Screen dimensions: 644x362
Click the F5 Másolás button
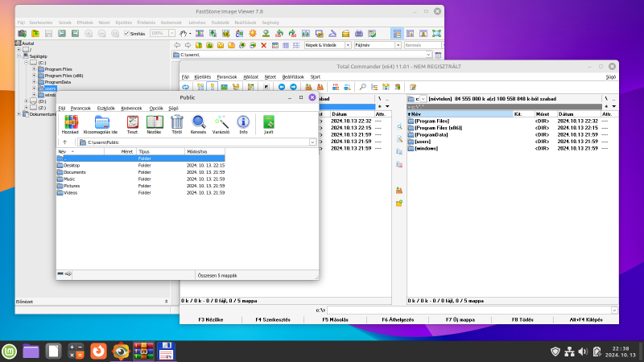click(x=335, y=319)
